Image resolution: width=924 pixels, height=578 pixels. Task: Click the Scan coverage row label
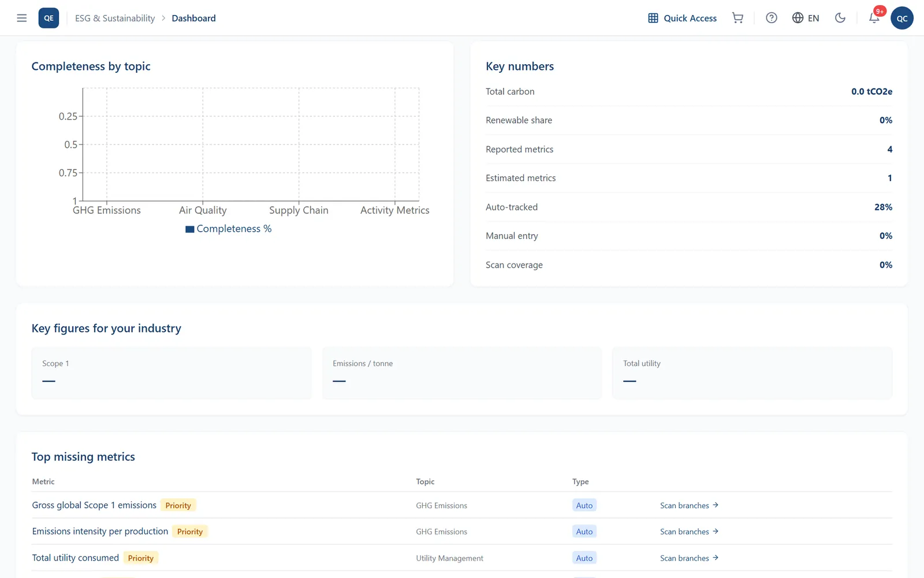tap(514, 265)
